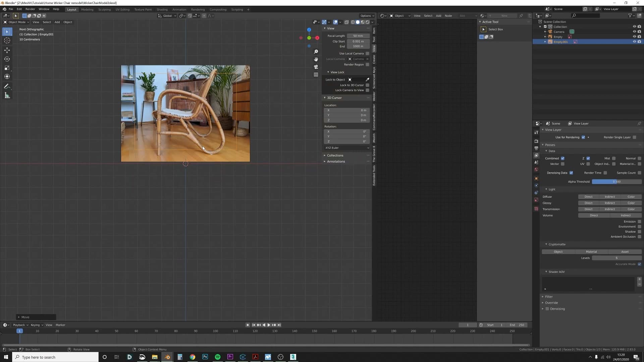
Task: Switch to UV Editing workspace tab
Action: [122, 9]
